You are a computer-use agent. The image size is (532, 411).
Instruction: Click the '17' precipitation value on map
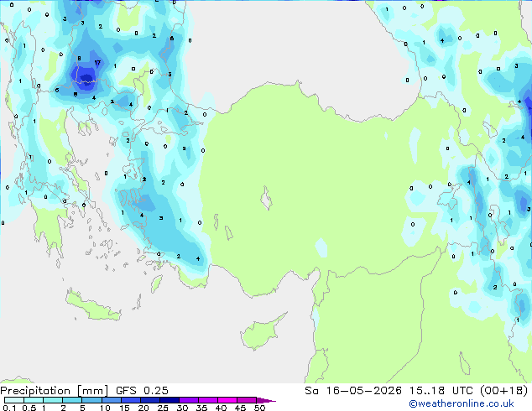point(97,63)
